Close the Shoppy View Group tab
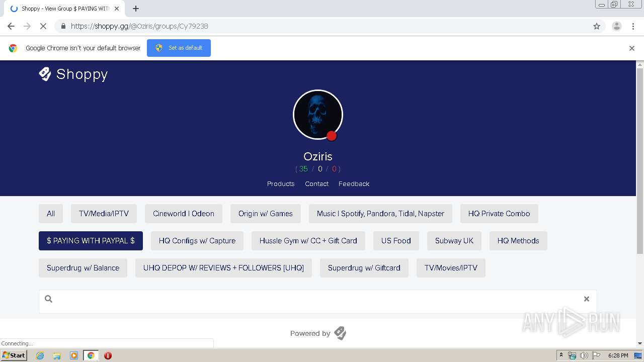 (117, 9)
